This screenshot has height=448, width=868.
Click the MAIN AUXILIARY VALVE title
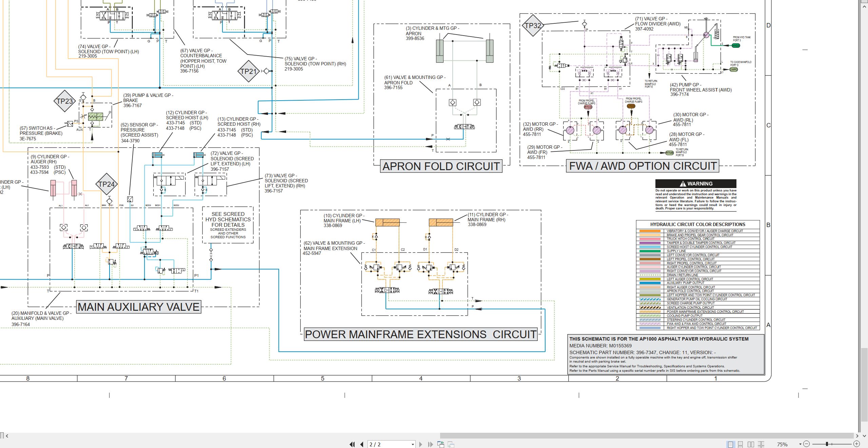point(138,307)
